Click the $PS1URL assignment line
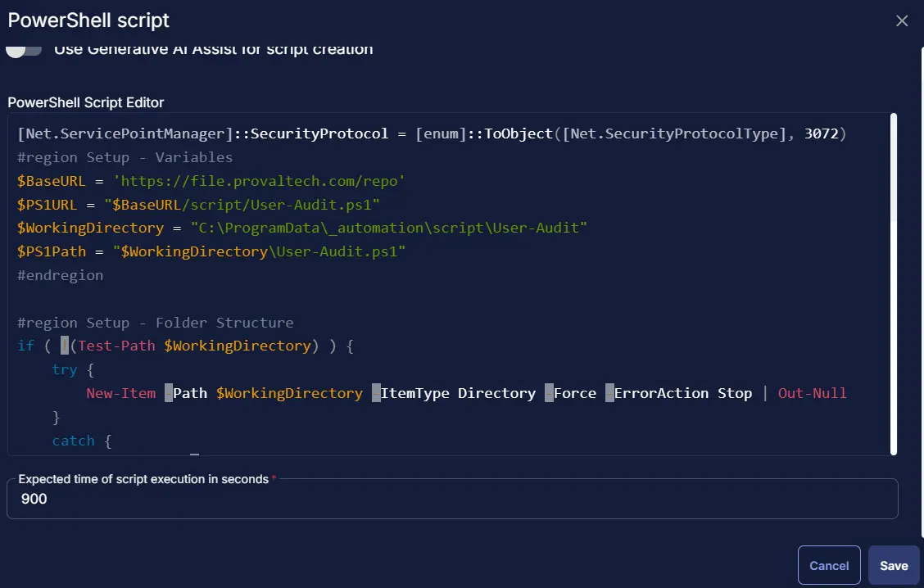The image size is (924, 588). tap(198, 205)
